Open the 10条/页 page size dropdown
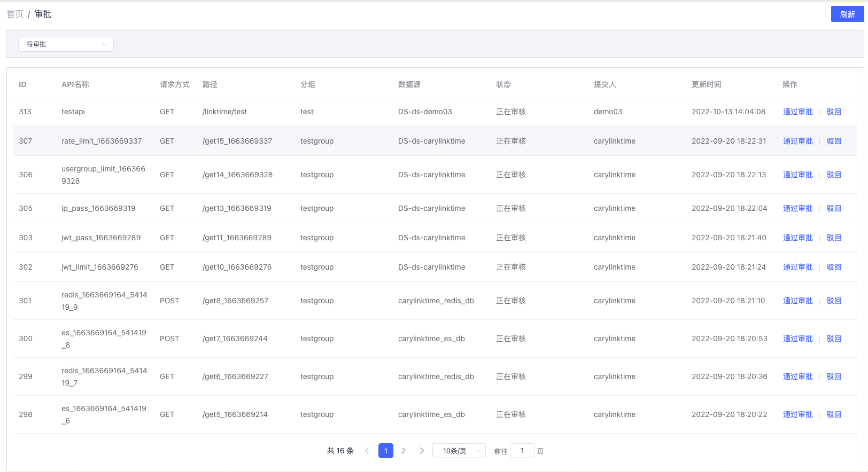 click(x=459, y=451)
